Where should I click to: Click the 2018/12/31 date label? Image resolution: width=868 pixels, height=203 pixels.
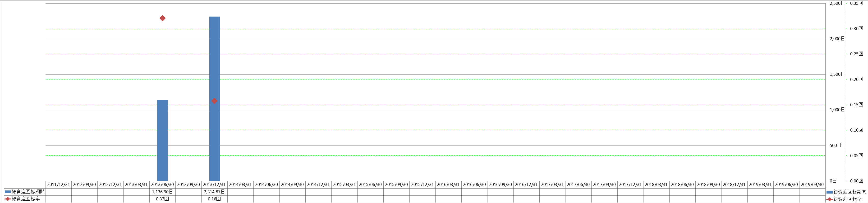pos(734,185)
